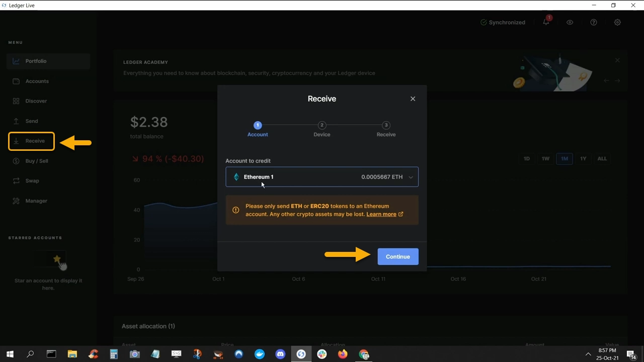Select the 1D chart range
The image size is (644, 362).
(x=527, y=158)
